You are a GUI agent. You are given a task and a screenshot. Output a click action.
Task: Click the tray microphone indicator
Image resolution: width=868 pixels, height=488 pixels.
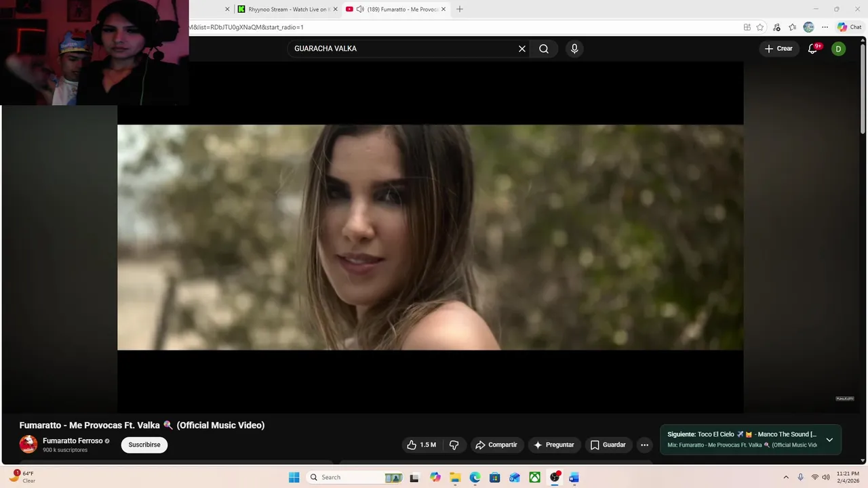coord(801,477)
